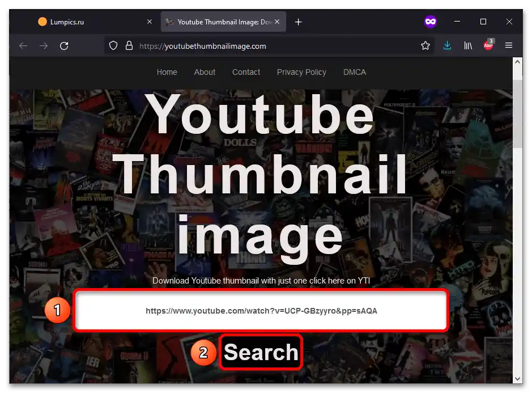View site security padlock info

129,45
